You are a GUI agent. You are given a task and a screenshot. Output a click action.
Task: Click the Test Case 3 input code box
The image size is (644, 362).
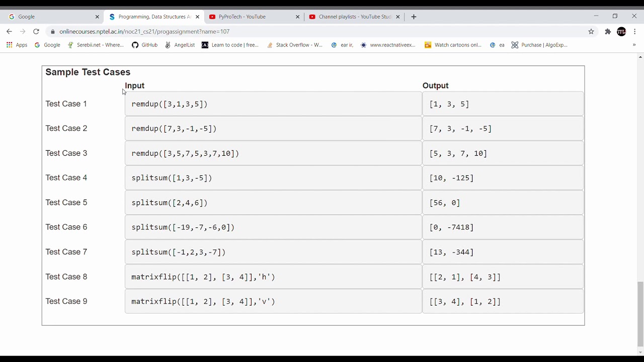(x=273, y=153)
